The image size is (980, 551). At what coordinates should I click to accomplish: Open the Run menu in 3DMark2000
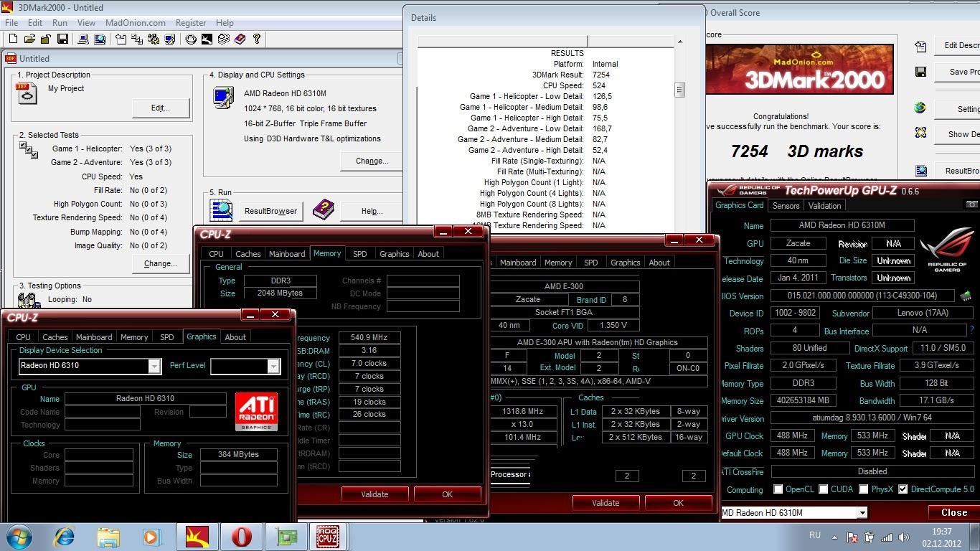coord(60,23)
